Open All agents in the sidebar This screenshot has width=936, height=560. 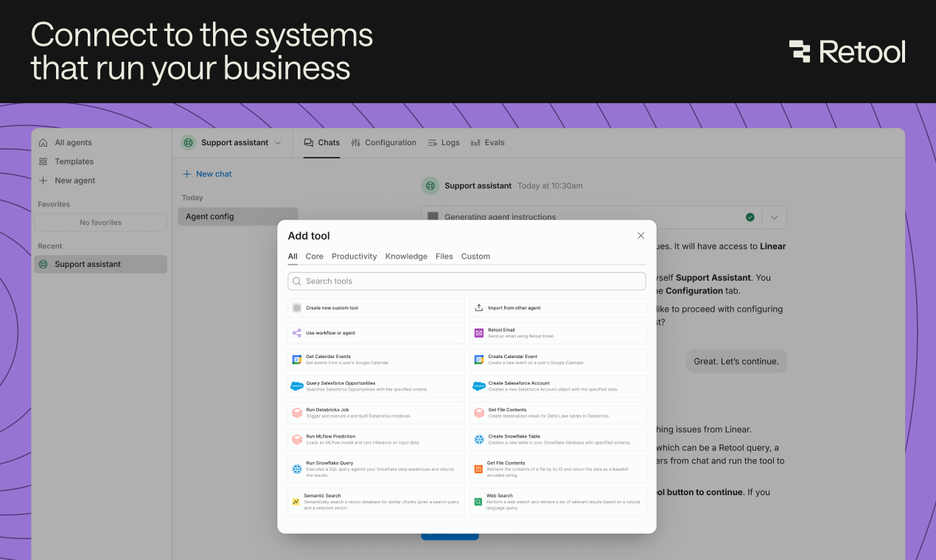tap(66, 142)
